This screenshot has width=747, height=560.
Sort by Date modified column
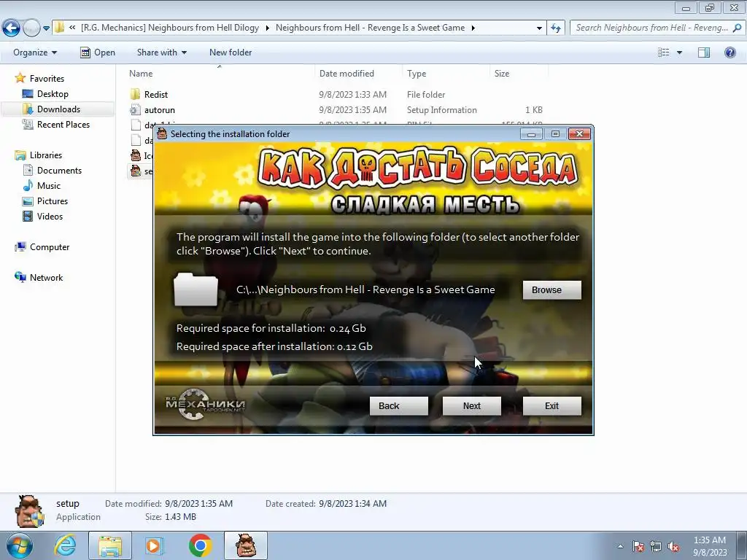(347, 74)
